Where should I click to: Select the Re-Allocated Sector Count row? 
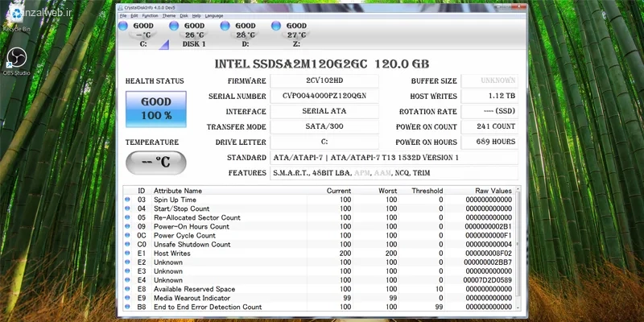pos(319,217)
